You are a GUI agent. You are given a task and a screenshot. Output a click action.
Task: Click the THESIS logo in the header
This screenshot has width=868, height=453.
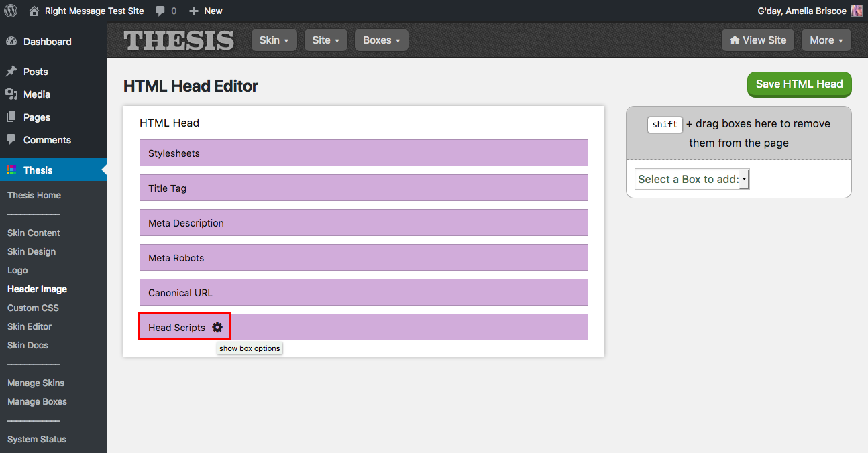coord(179,40)
